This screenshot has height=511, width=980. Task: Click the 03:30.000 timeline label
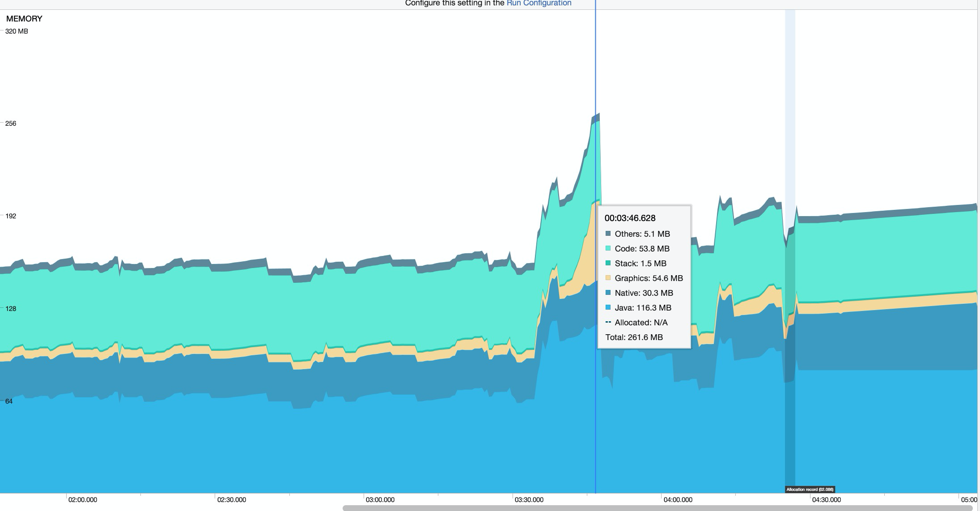(529, 500)
